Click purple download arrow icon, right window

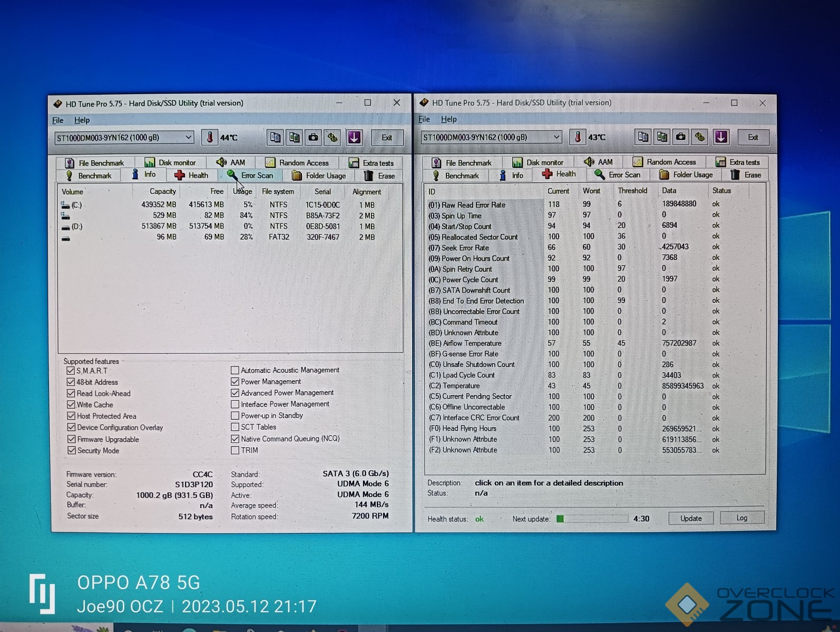pos(721,137)
